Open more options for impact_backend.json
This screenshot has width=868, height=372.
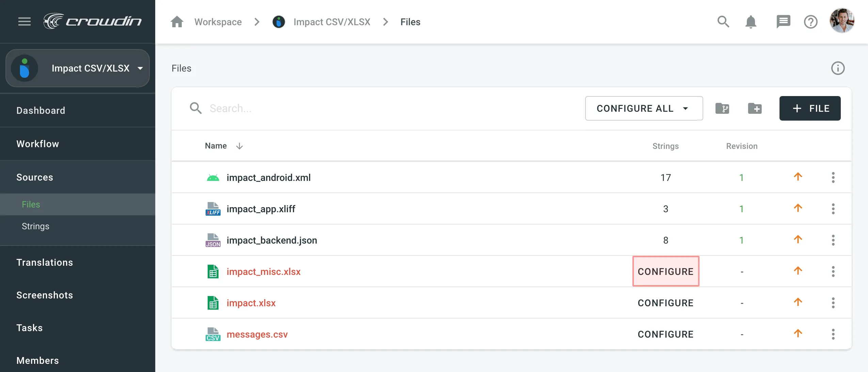(x=833, y=240)
